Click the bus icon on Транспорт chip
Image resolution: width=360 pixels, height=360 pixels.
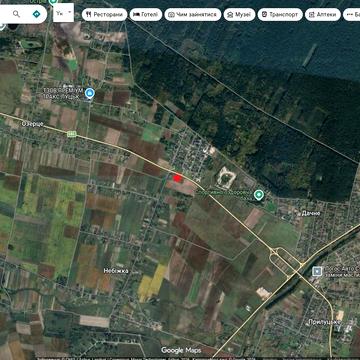(x=264, y=15)
